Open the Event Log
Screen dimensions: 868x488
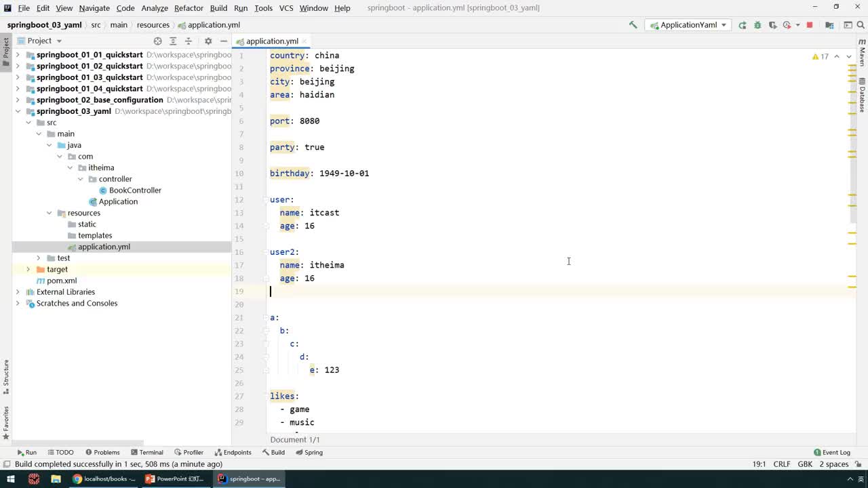coord(831,452)
